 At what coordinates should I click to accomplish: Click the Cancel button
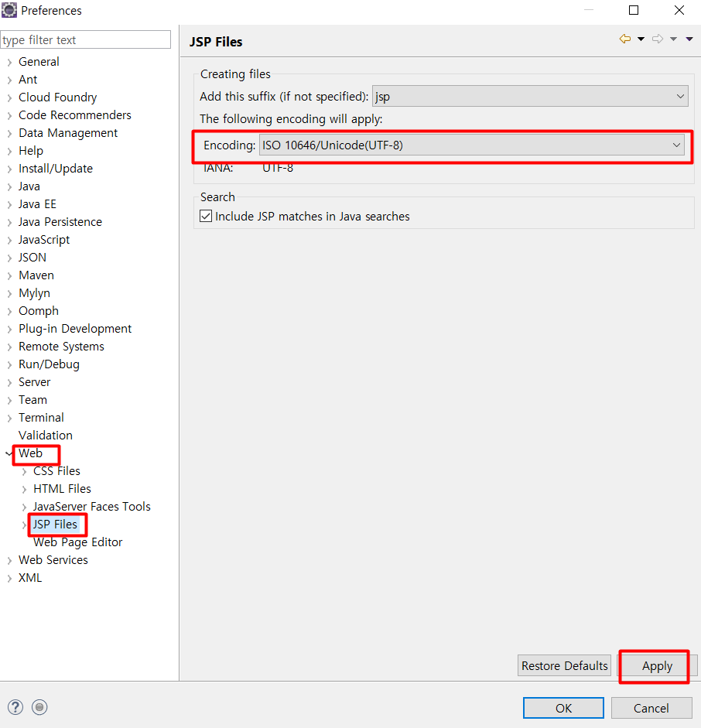(x=651, y=708)
